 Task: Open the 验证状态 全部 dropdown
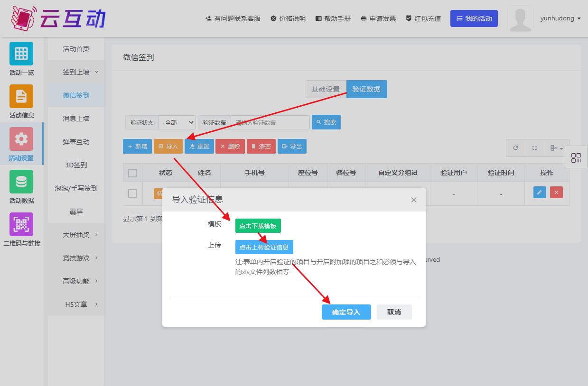[177, 122]
